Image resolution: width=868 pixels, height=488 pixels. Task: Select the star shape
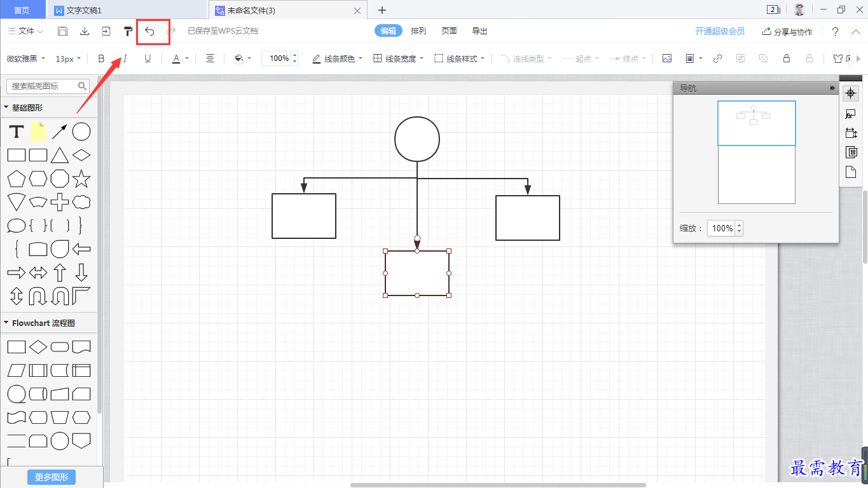pos(81,179)
